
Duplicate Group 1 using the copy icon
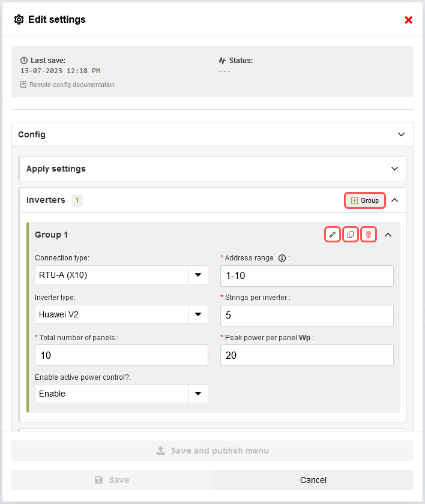(351, 235)
